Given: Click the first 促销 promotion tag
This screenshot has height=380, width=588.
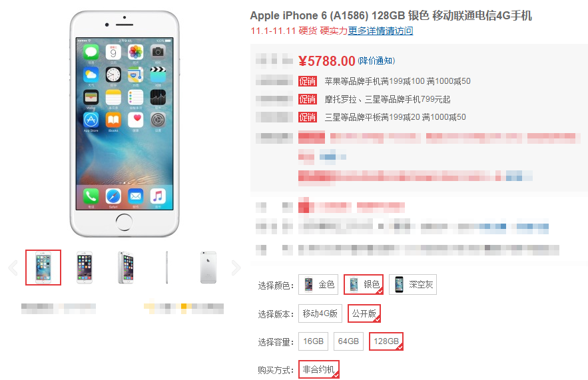Looking at the screenshot, I should point(308,81).
